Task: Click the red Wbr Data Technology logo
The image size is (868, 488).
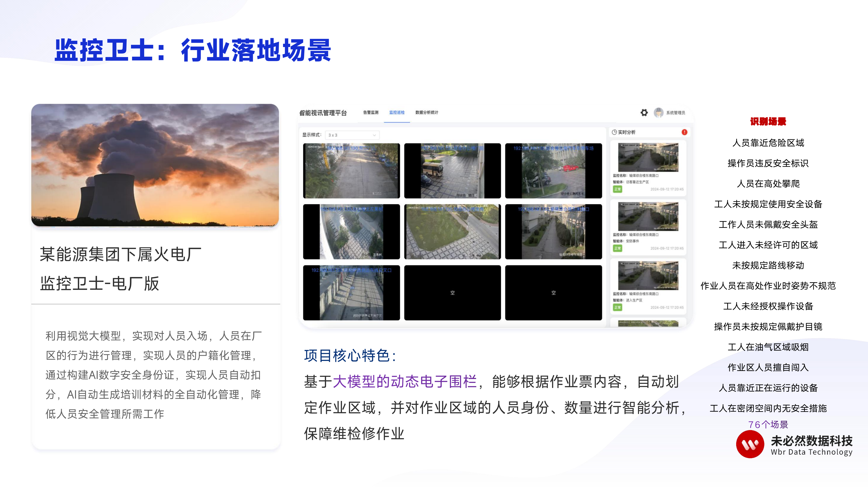Action: click(x=750, y=445)
